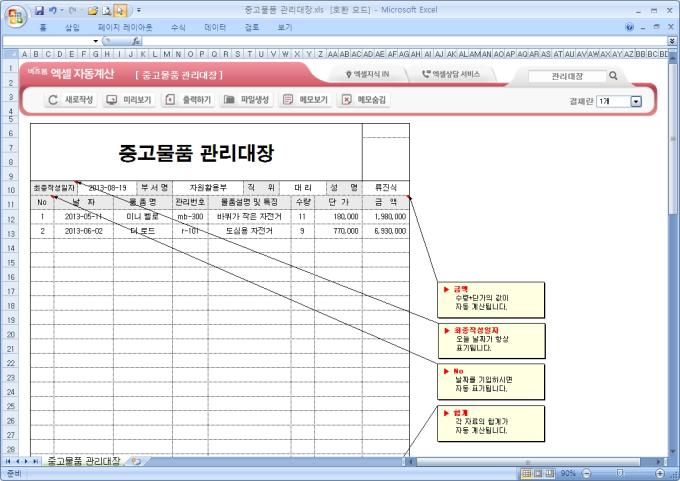Open the Undo history dropdown arrow
Screen dimensions: 680x481
(x=62, y=10)
